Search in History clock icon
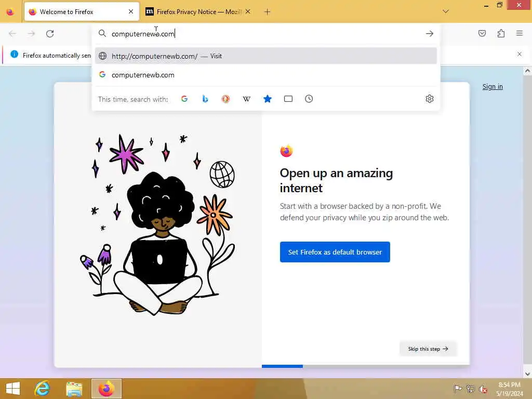Screen dimensions: 532x399 [309, 99]
